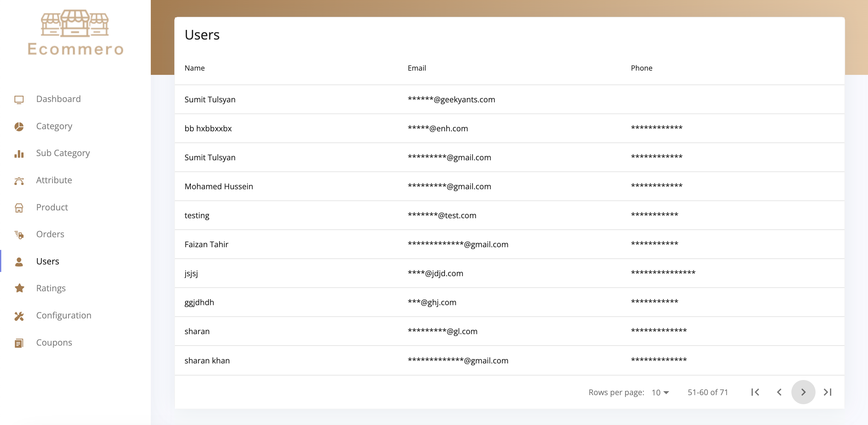The image size is (868, 425).
Task: Click the Sub Category bar chart icon
Action: [19, 154]
